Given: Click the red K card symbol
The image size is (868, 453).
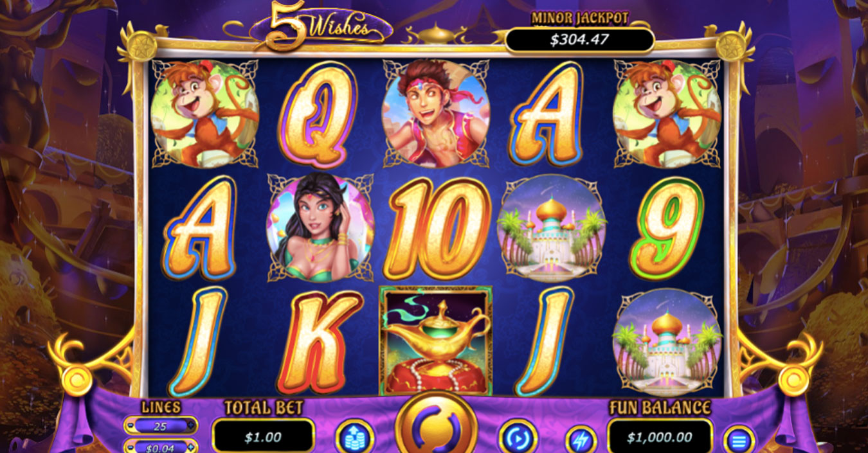Looking at the screenshot, I should tap(320, 342).
